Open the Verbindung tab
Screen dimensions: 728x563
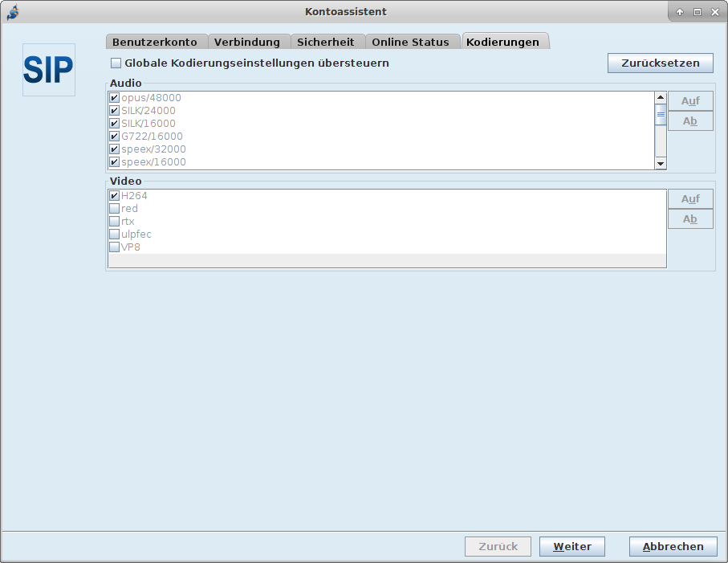pyautogui.click(x=247, y=42)
